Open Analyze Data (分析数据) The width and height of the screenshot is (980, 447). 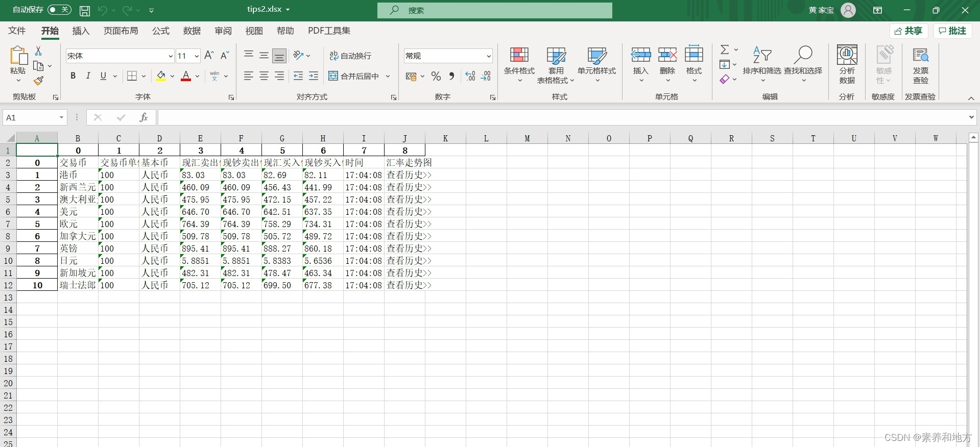(847, 64)
